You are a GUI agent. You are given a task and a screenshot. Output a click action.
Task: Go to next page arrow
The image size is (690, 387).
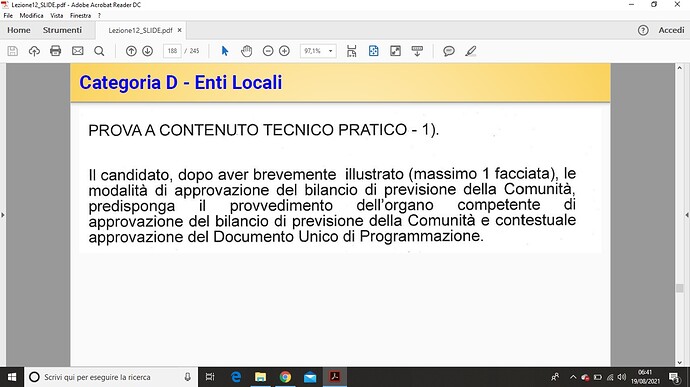147,51
